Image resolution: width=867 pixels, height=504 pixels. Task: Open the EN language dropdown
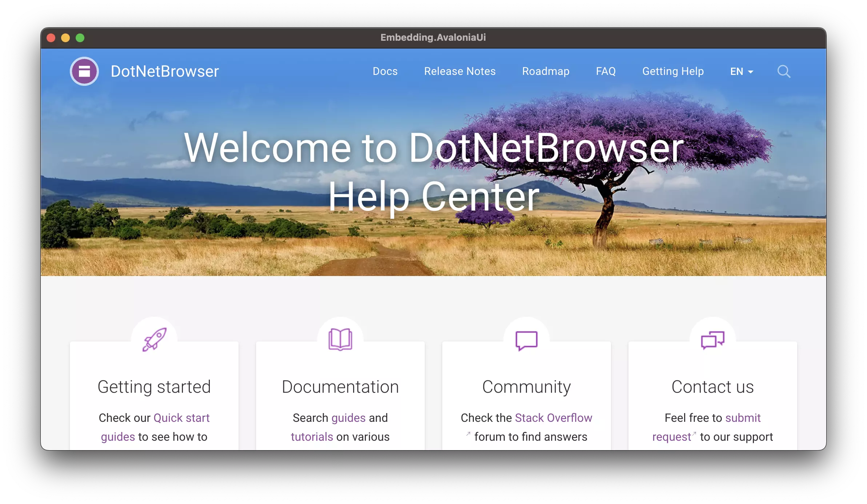(740, 71)
